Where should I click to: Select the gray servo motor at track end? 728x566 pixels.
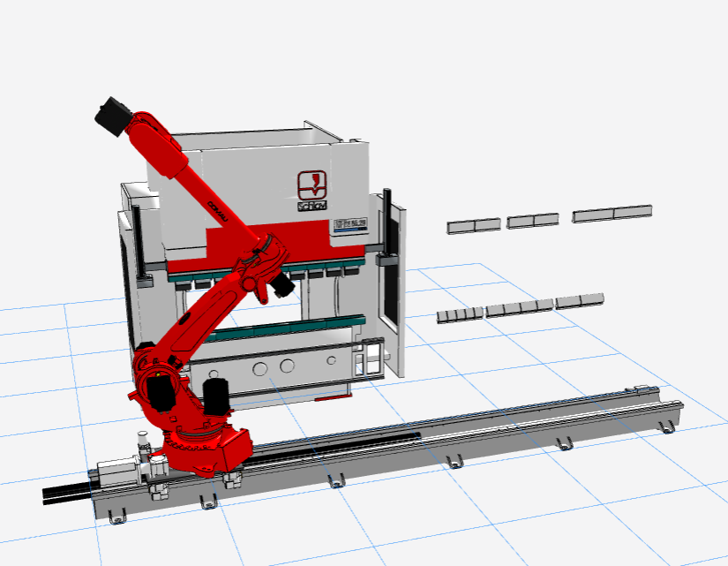117,472
